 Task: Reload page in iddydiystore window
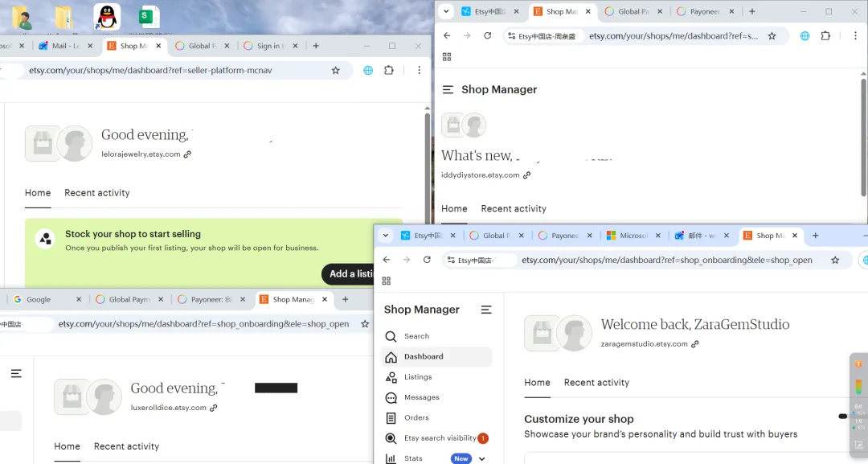pos(487,36)
